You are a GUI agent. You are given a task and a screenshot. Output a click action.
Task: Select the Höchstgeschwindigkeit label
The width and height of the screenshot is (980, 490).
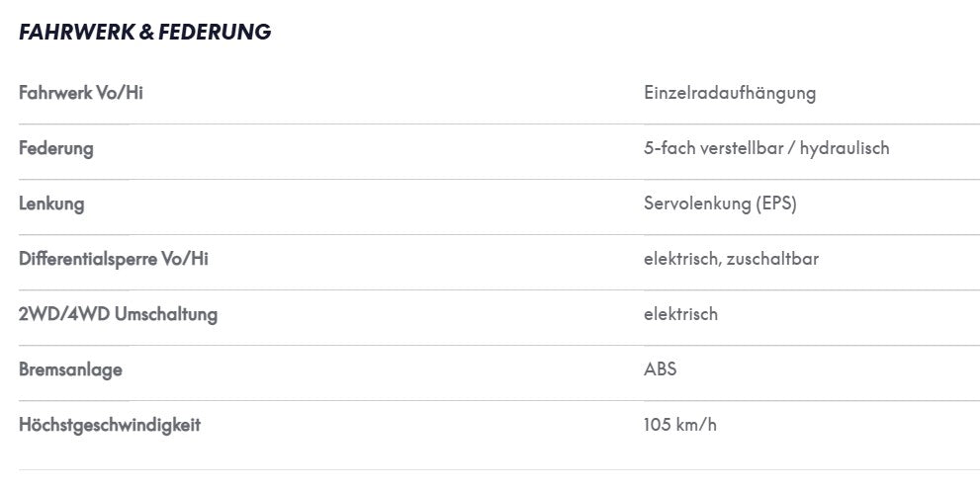(x=110, y=425)
